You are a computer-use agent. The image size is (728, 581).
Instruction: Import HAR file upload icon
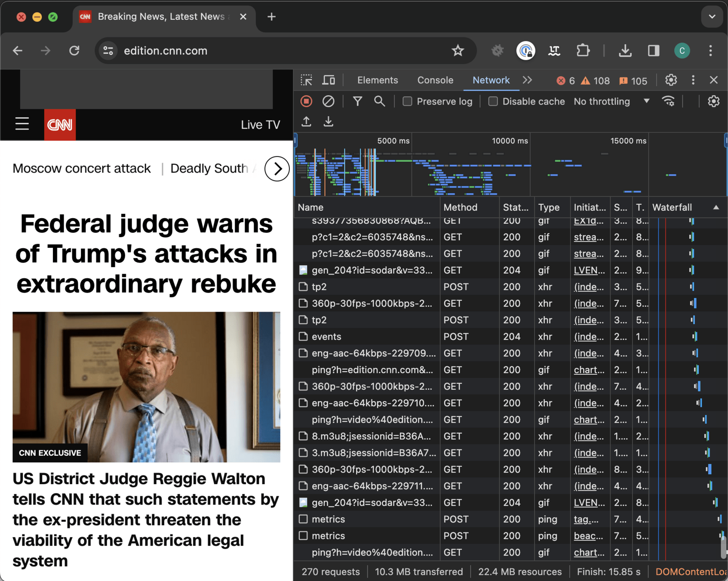pyautogui.click(x=306, y=122)
